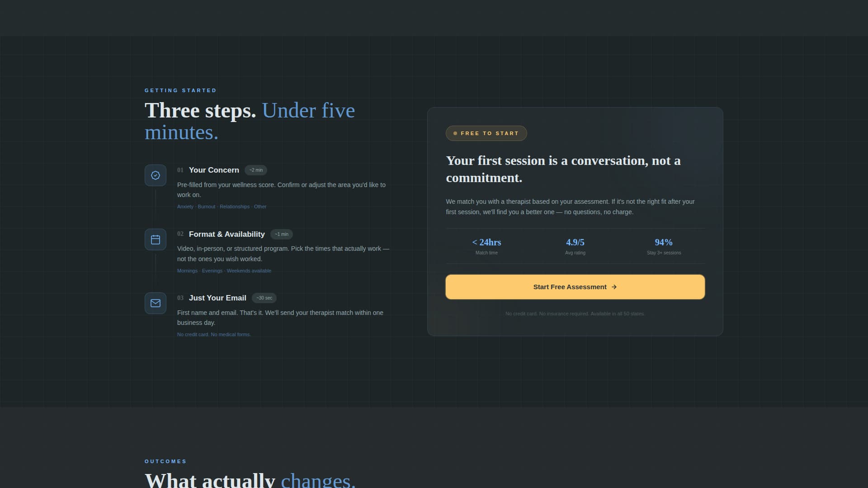Toggle the Burnout concern option

point(207,206)
